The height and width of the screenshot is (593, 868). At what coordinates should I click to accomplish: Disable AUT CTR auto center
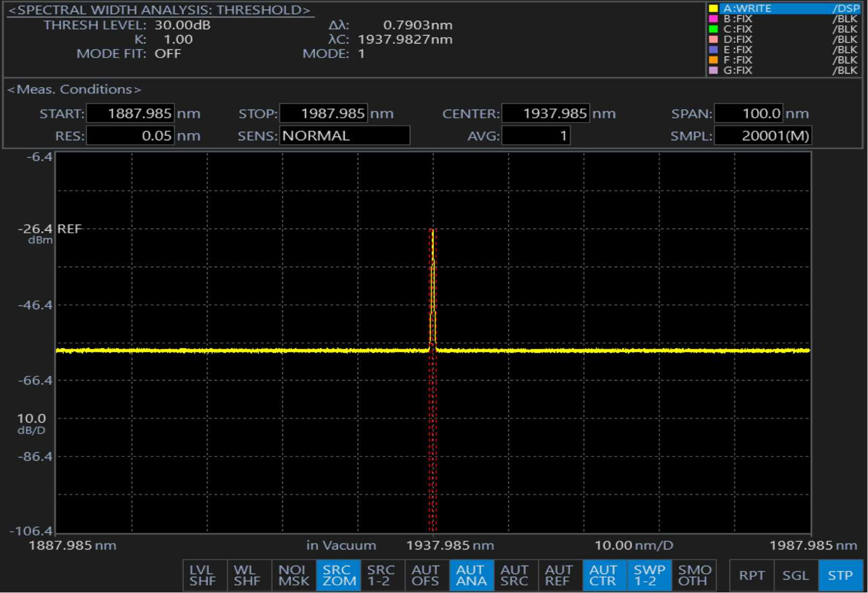[x=603, y=575]
